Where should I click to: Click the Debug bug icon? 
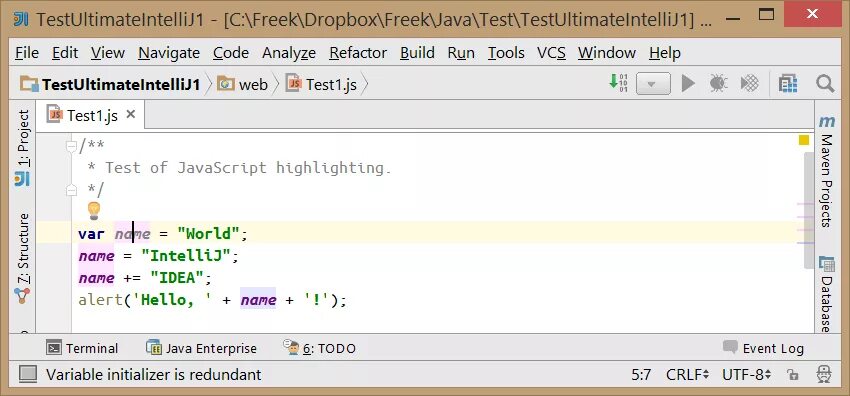[x=718, y=83]
